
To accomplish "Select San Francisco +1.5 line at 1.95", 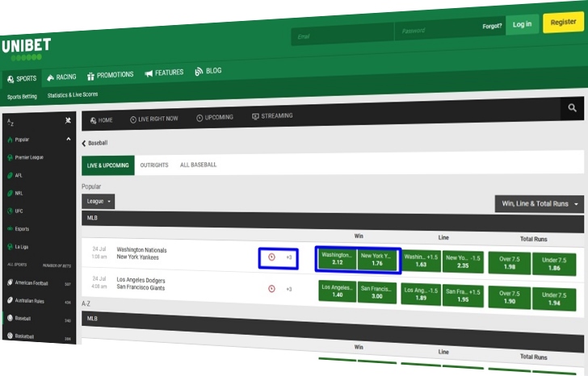I will [463, 295].
